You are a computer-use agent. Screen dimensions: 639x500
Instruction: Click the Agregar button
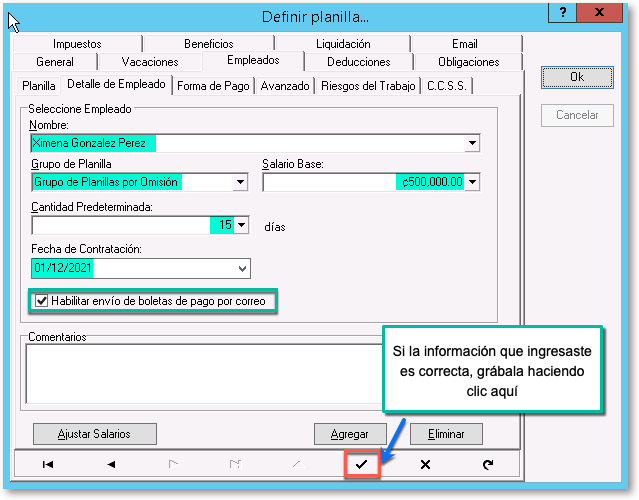tap(350, 434)
